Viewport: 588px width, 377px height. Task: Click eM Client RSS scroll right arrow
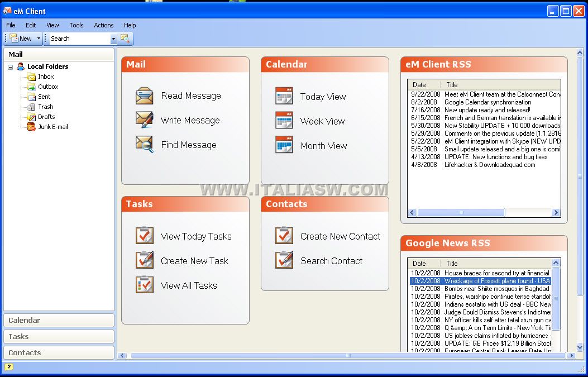click(556, 213)
